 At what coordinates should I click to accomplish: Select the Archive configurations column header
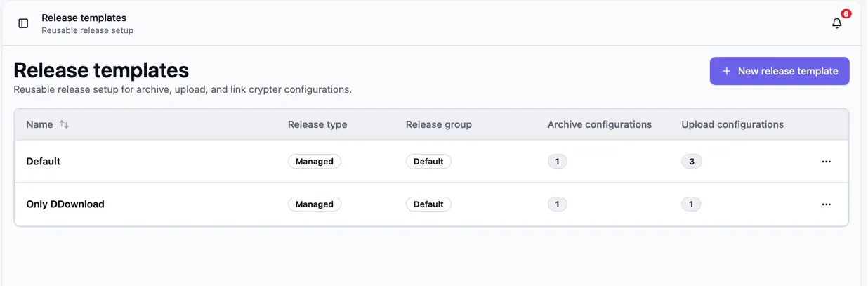tap(600, 124)
